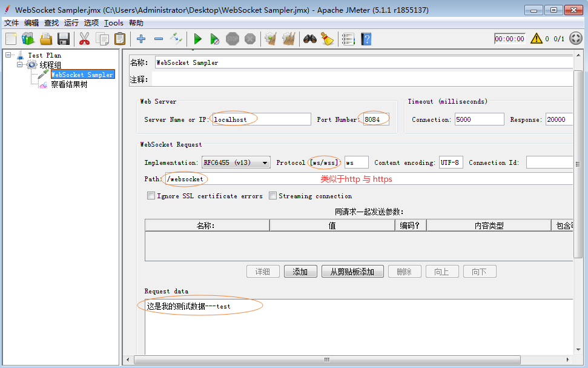The height and width of the screenshot is (368, 588).
Task: Enable Streaming connection checkbox
Action: point(273,196)
